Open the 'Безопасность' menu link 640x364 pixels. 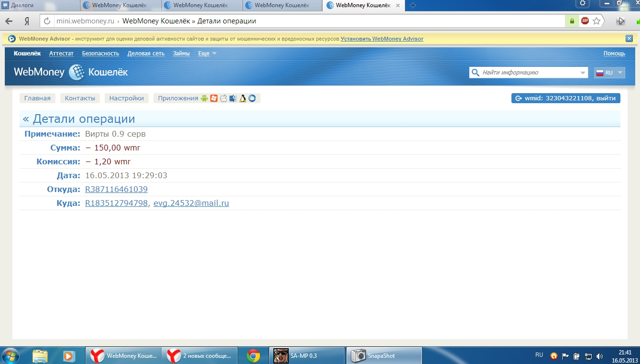pos(100,54)
